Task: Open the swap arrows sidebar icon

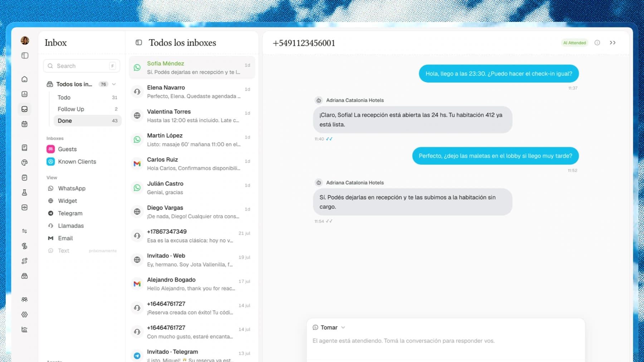Action: pyautogui.click(x=25, y=231)
